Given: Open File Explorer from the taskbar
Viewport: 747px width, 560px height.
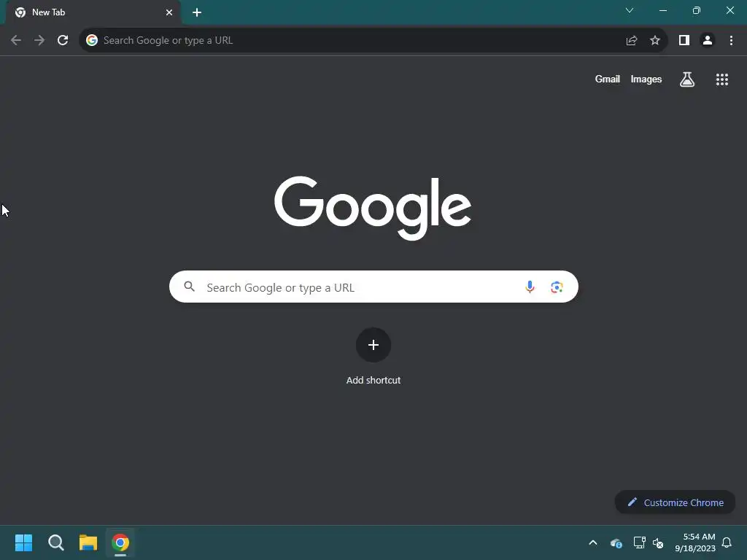Looking at the screenshot, I should (88, 542).
